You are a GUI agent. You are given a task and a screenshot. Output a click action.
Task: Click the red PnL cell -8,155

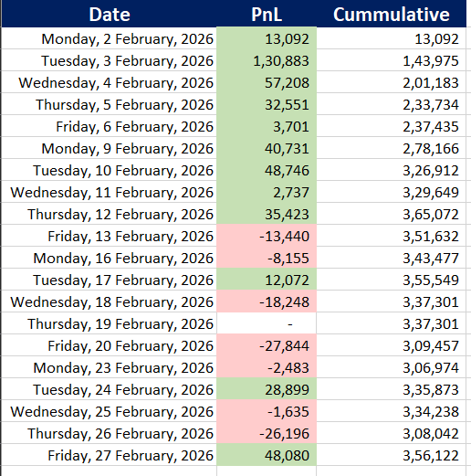[x=267, y=258]
